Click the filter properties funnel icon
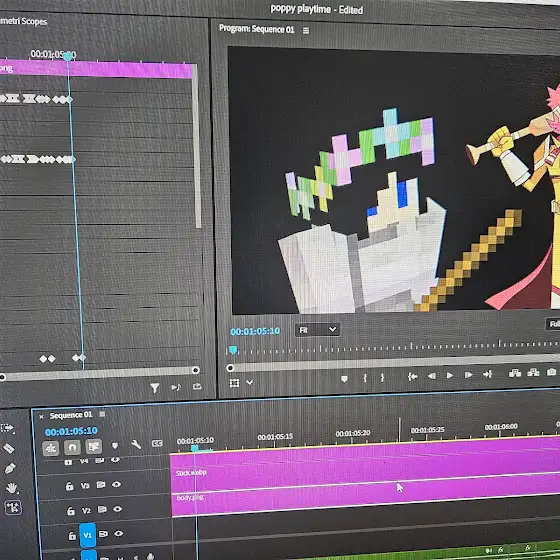This screenshot has width=560, height=560. coord(154,388)
